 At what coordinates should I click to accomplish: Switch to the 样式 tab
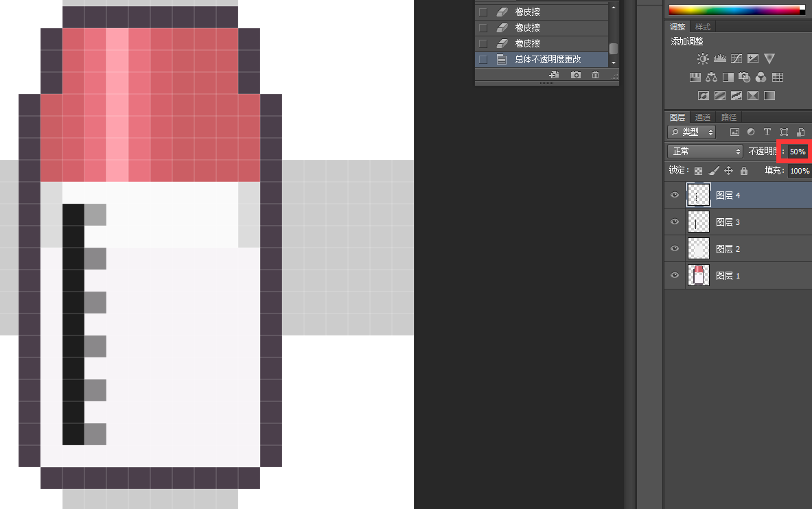[703, 27]
